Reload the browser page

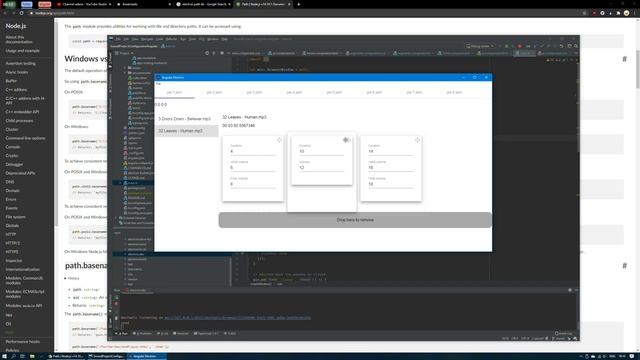[21, 13]
